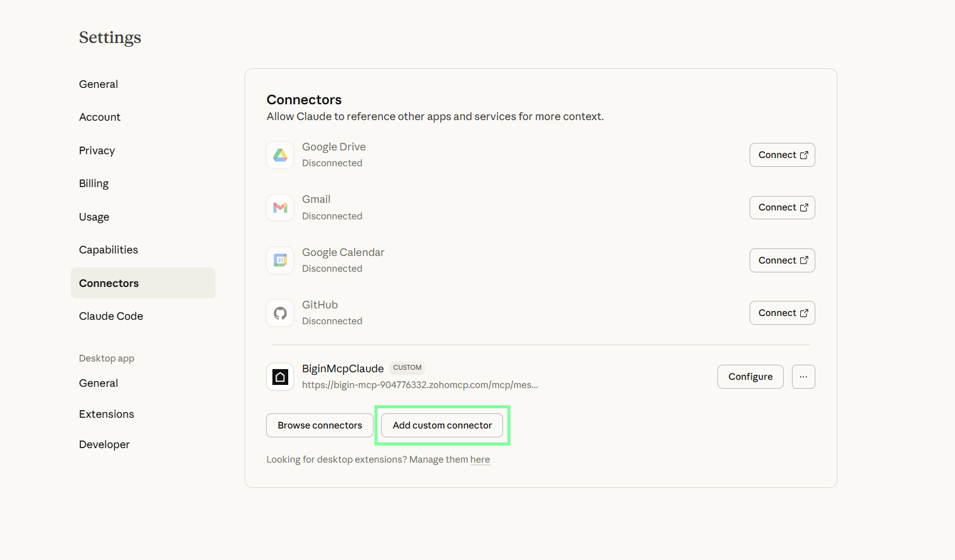Go to the Billing settings section

click(x=94, y=183)
